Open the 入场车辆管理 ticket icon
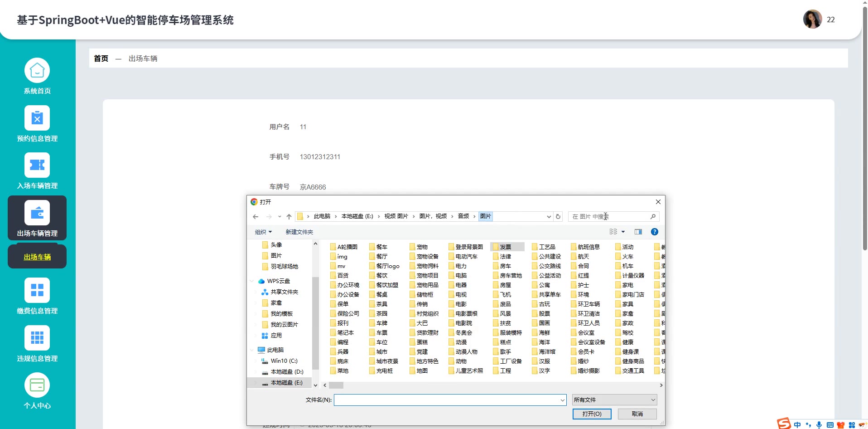The width and height of the screenshot is (868, 429). [x=37, y=166]
